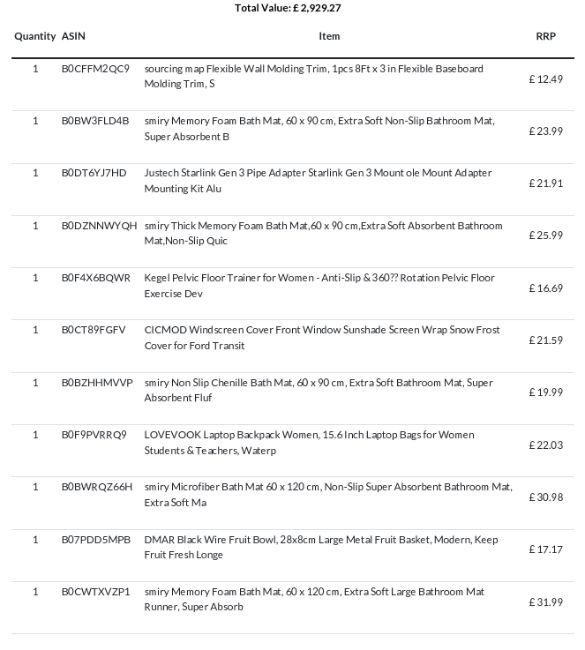Click the £ 21.59 price of CICMOD cover
Image resolution: width=585 pixels, height=650 pixels.
click(x=546, y=340)
